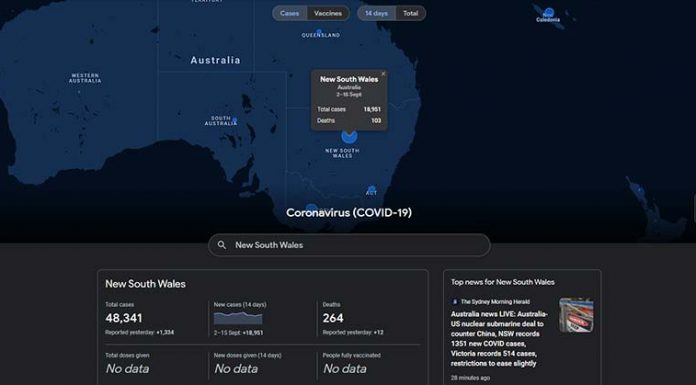Click the new cases 14 days sparkline chart
The height and width of the screenshot is (385, 696).
(x=238, y=318)
